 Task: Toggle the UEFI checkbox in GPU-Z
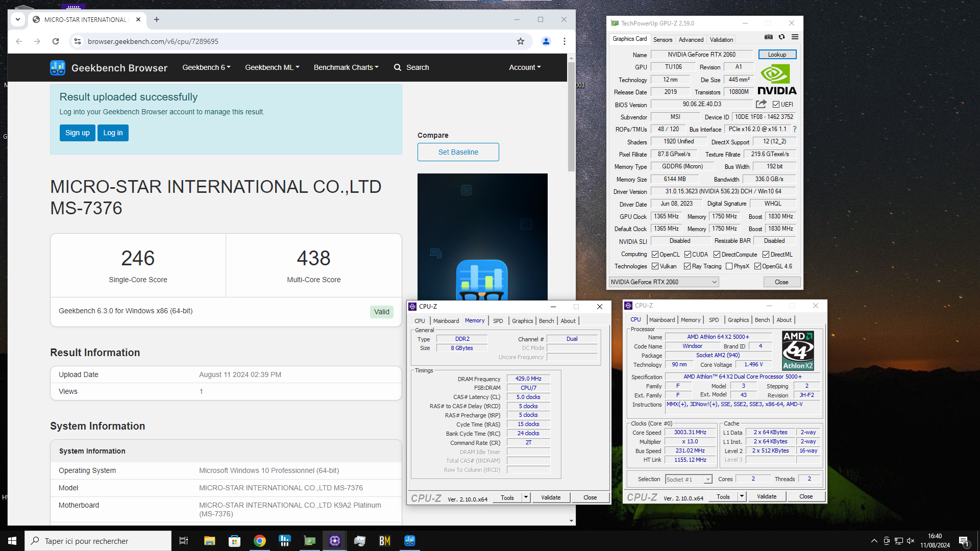[x=776, y=105]
